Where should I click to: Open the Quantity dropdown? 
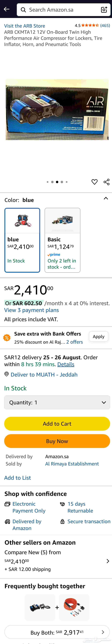click(x=57, y=402)
